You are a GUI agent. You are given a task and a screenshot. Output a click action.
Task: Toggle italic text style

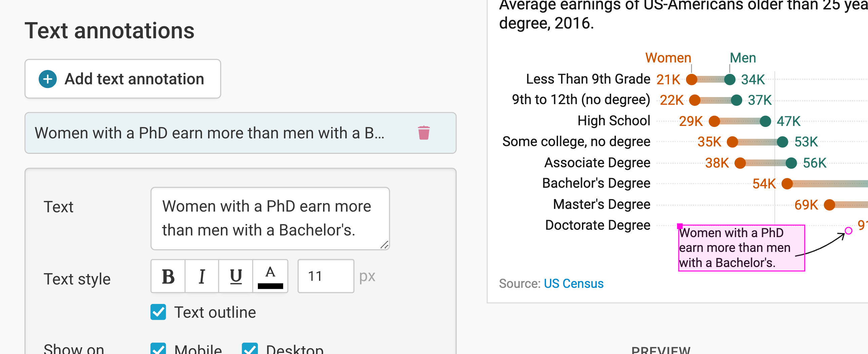201,276
